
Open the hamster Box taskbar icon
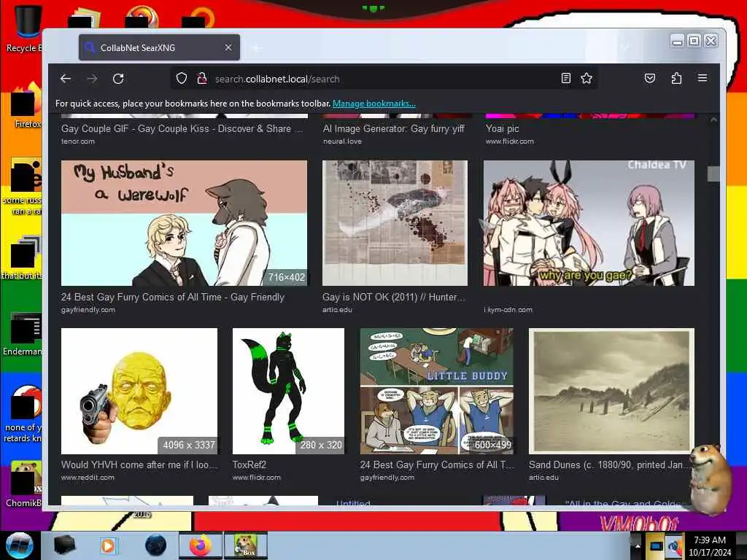pos(246,545)
